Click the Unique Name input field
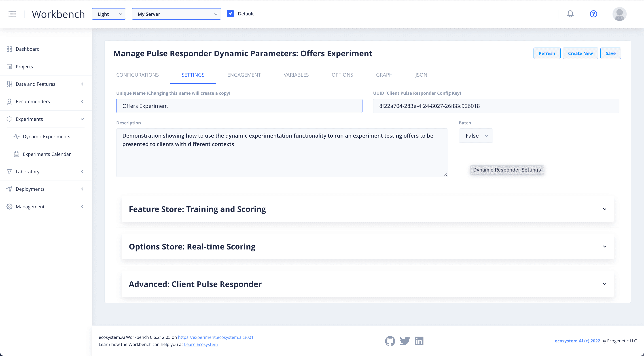The height and width of the screenshot is (356, 644). [x=239, y=106]
